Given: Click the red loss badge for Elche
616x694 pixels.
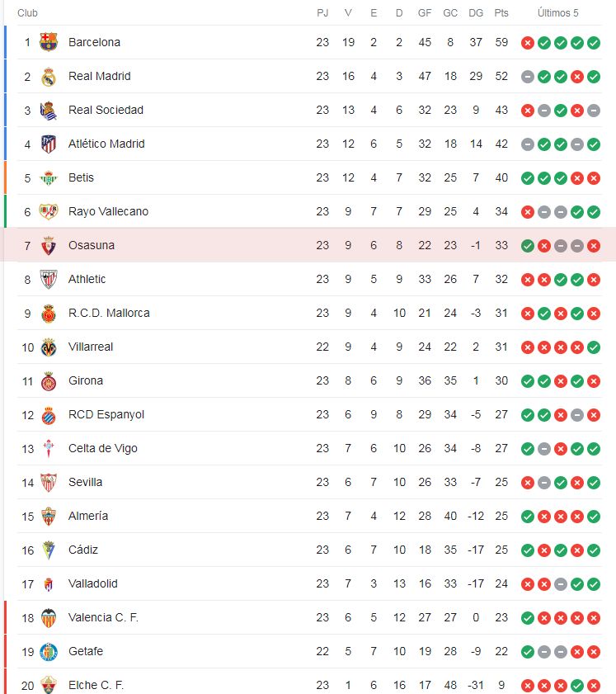Looking at the screenshot, I should (x=527, y=685).
